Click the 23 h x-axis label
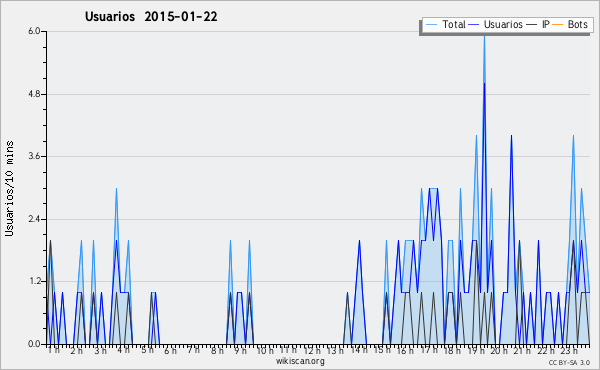Viewport: 600px width, 370px height. click(x=569, y=350)
